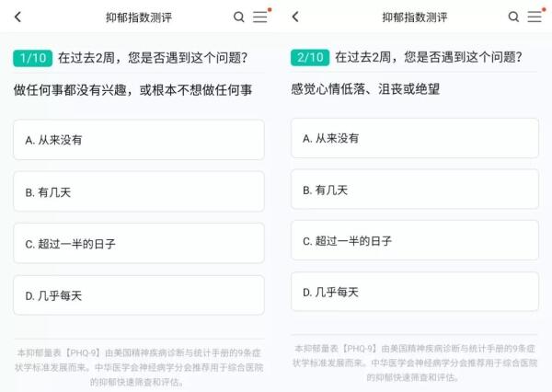Click the 1/10 progress badge
This screenshot has width=552, height=392.
tap(33, 58)
